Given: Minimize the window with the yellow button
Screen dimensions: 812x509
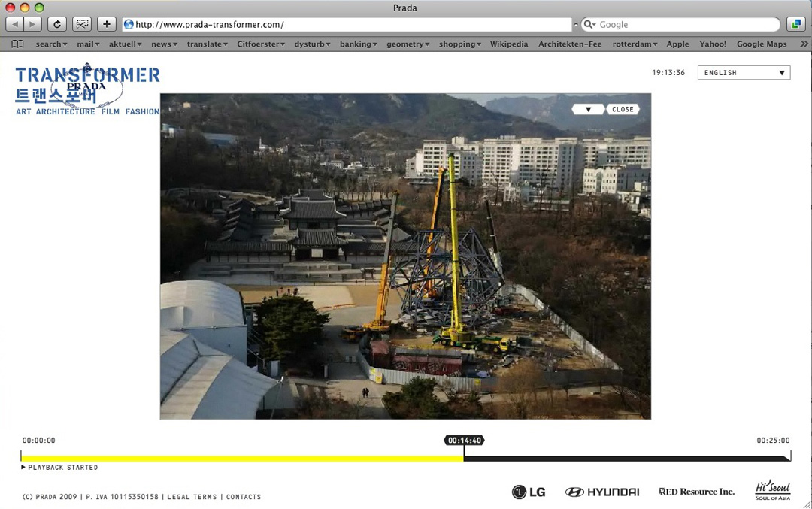Looking at the screenshot, I should click(x=24, y=8).
